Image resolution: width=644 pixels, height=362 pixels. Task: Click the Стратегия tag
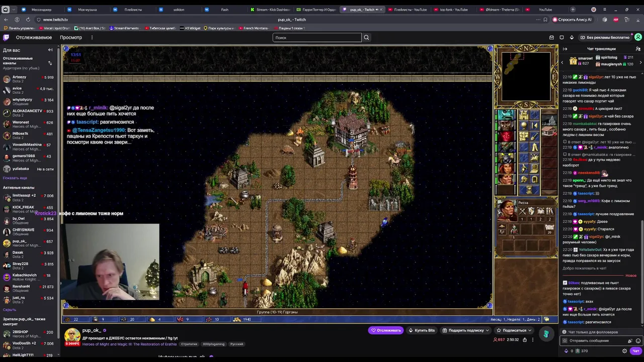(x=189, y=344)
